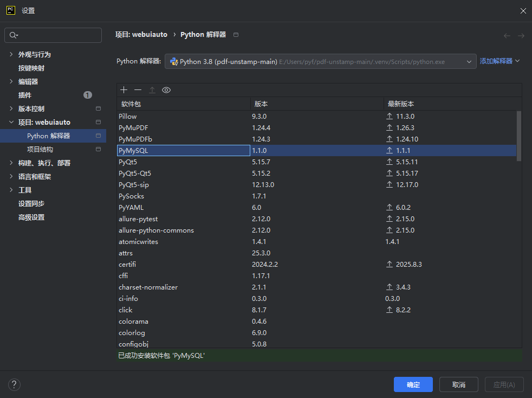Click the settings search input field
Image resolution: width=532 pixels, height=398 pixels.
coord(53,35)
